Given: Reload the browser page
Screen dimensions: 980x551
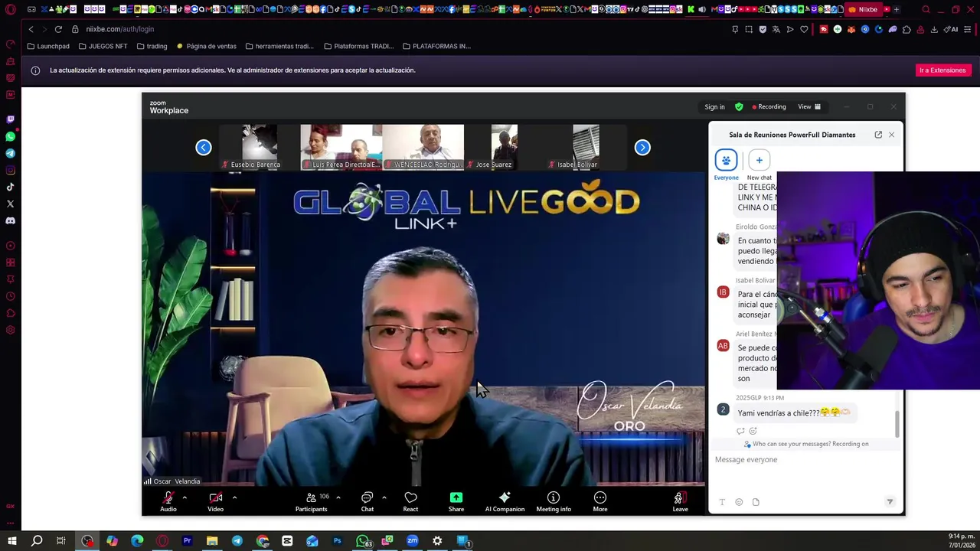Looking at the screenshot, I should click(x=58, y=29).
